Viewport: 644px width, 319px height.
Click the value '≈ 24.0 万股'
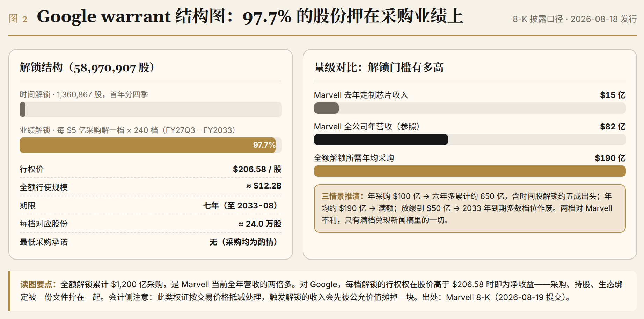260,224
